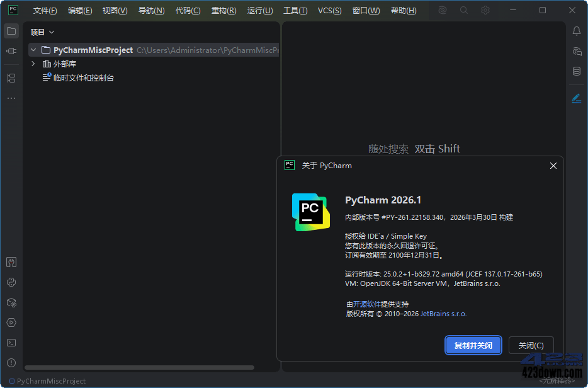Open the Problems tool window
Viewport: 588px width, 388px height.
11,363
